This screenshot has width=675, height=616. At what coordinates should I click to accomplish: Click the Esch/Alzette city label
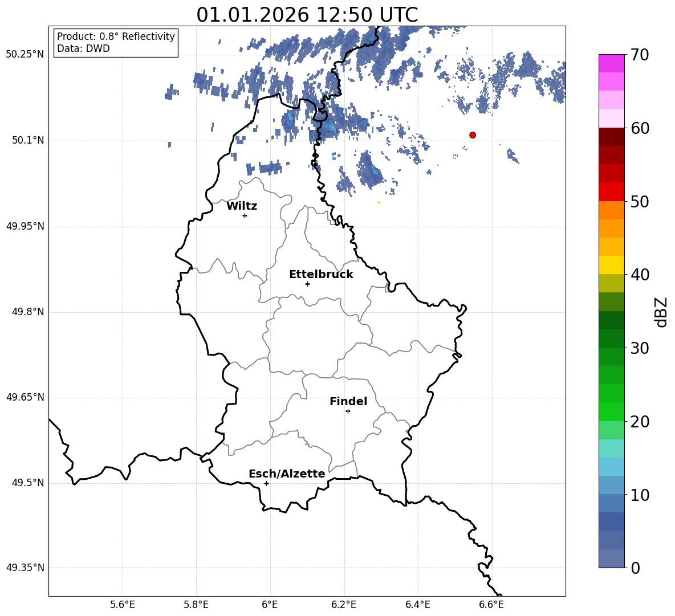click(287, 474)
